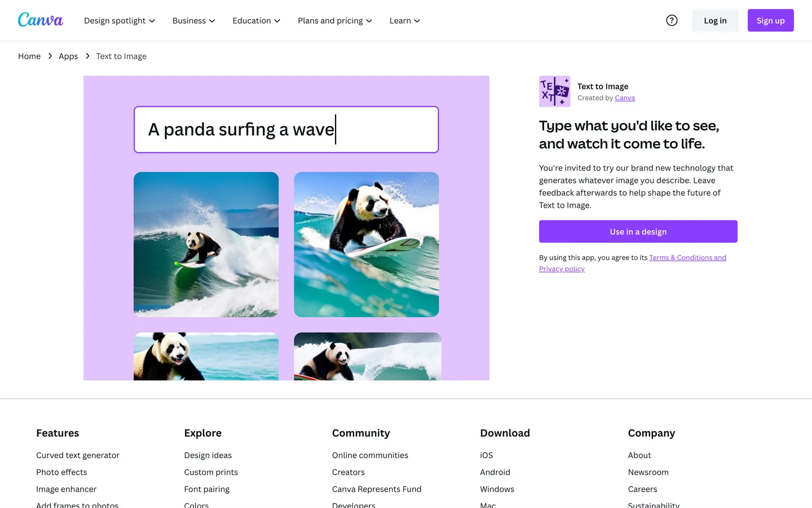
Task: Click the Text to Image app icon
Action: [x=554, y=91]
